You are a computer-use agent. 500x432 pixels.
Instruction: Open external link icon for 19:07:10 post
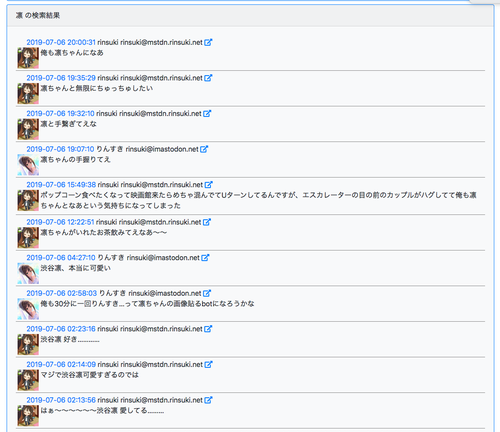pos(204,149)
